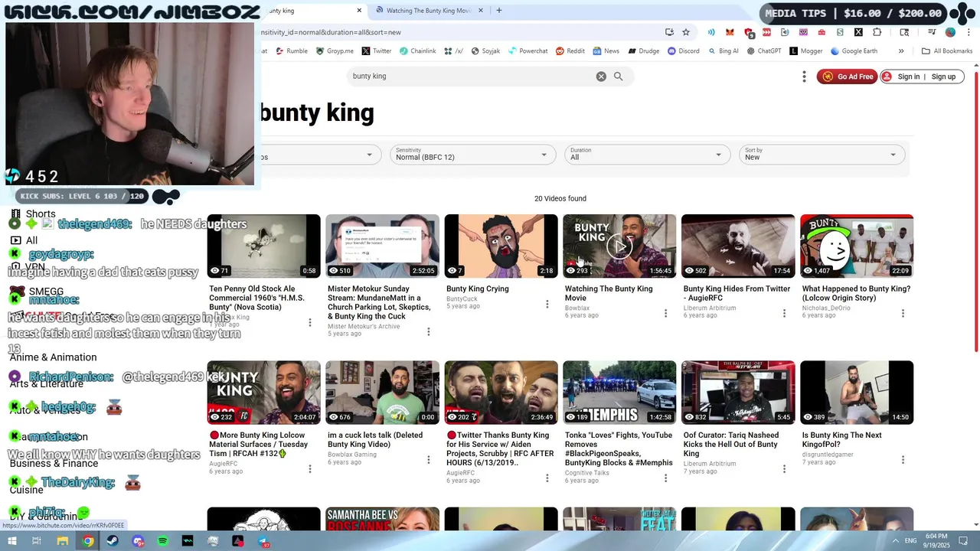Open options for What Happened to Bunty King
The image size is (980, 551).
(x=903, y=313)
